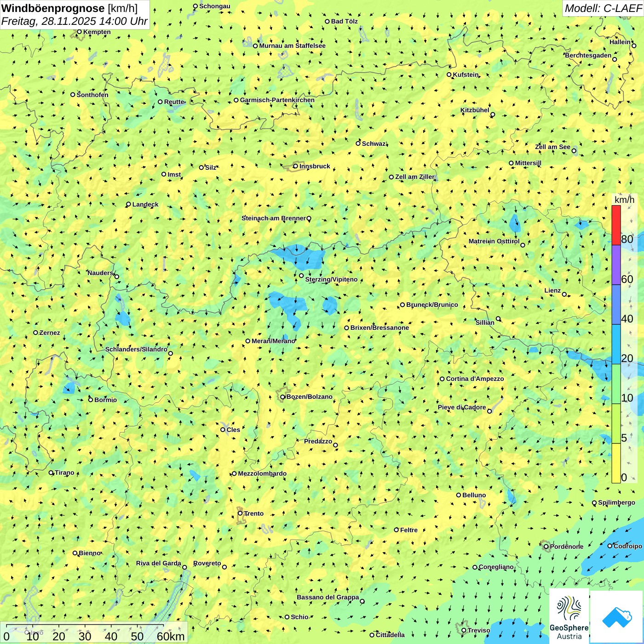
Task: Click the Nauders label
Action: point(100,273)
